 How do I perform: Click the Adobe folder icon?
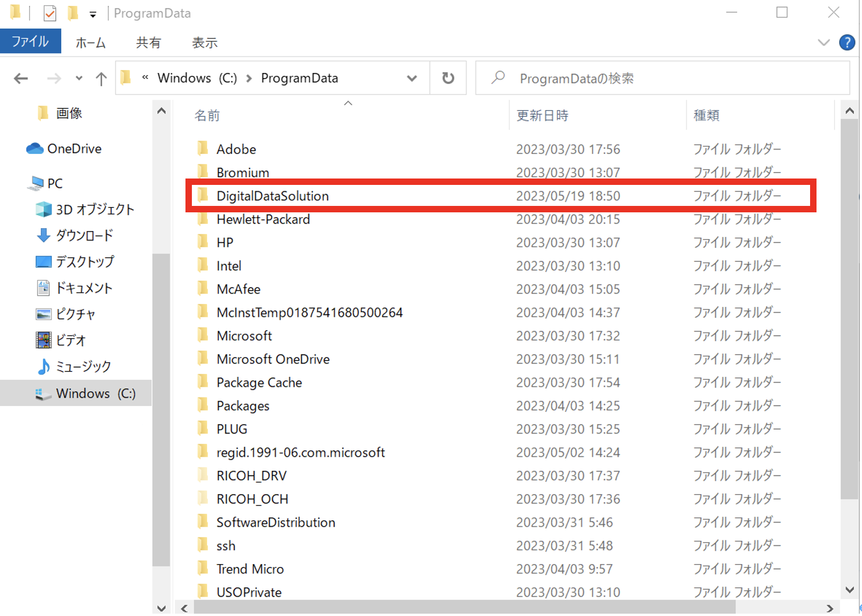tap(202, 148)
